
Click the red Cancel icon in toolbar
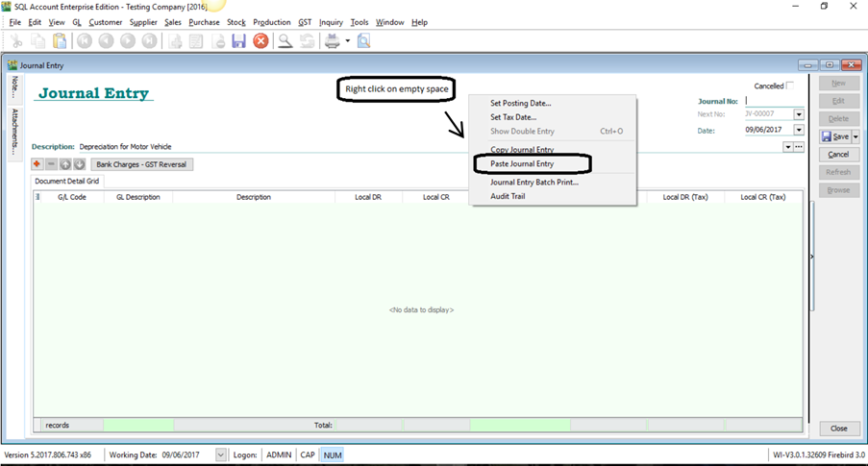(260, 40)
